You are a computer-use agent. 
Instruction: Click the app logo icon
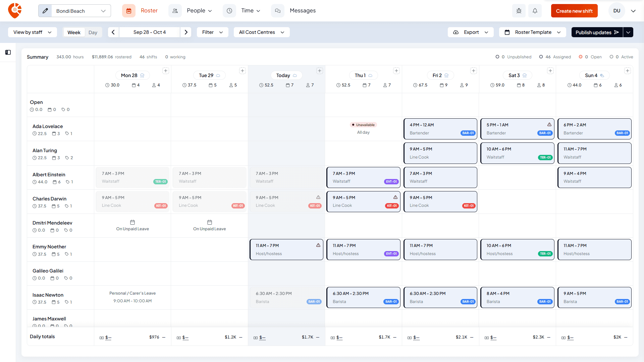15,11
